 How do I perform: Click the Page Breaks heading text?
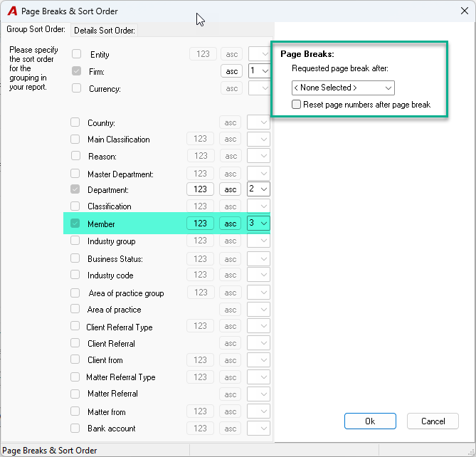(x=307, y=54)
